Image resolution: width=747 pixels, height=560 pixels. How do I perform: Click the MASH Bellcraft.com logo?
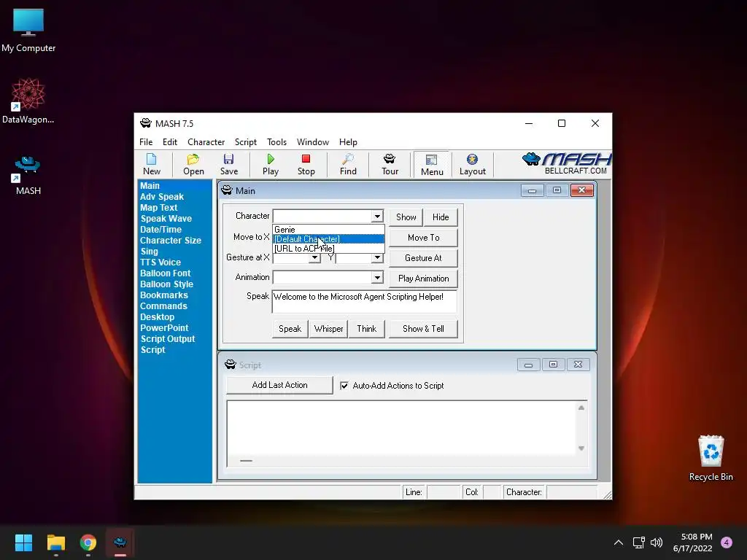(567, 164)
